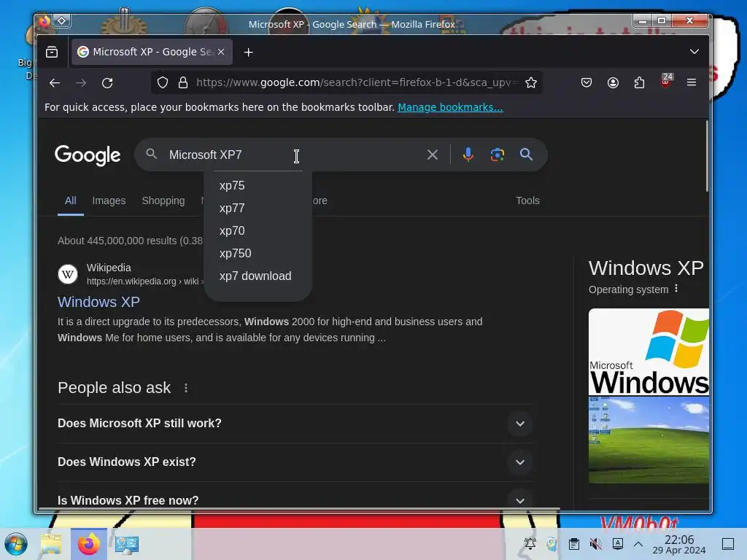Open notifications bell in tray
This screenshot has height=560, width=747.
click(530, 544)
